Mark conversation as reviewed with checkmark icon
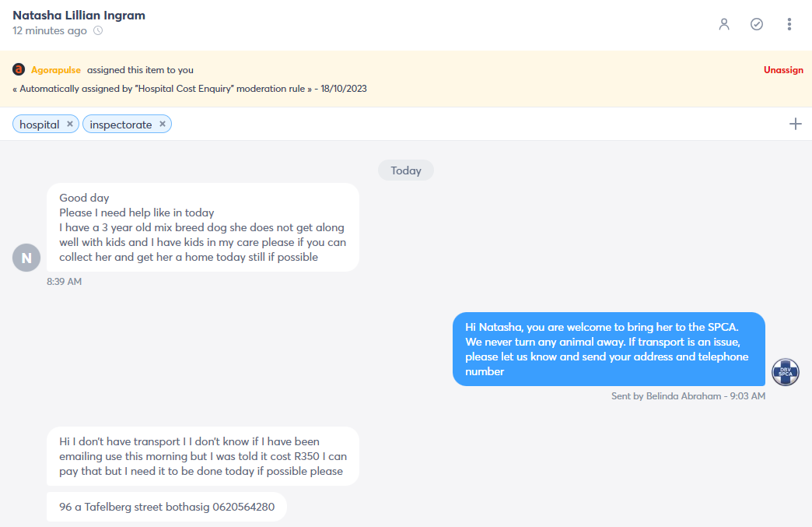812x527 pixels. 757,24
